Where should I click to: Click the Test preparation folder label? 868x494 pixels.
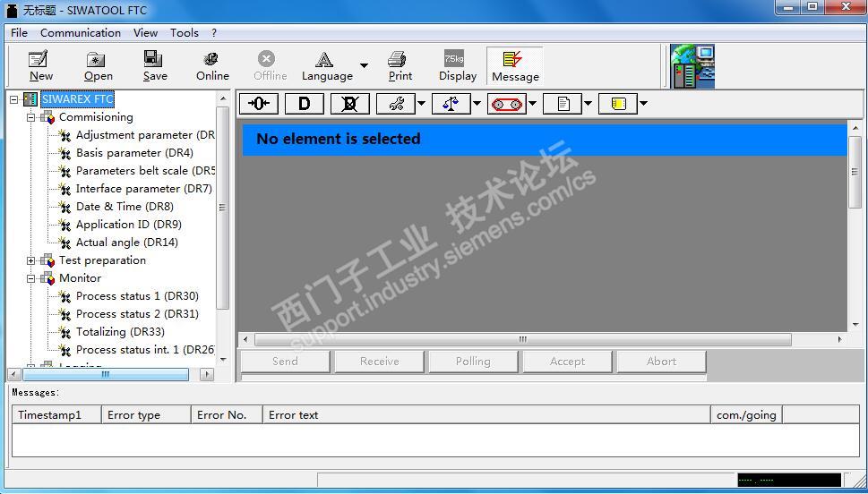(102, 260)
